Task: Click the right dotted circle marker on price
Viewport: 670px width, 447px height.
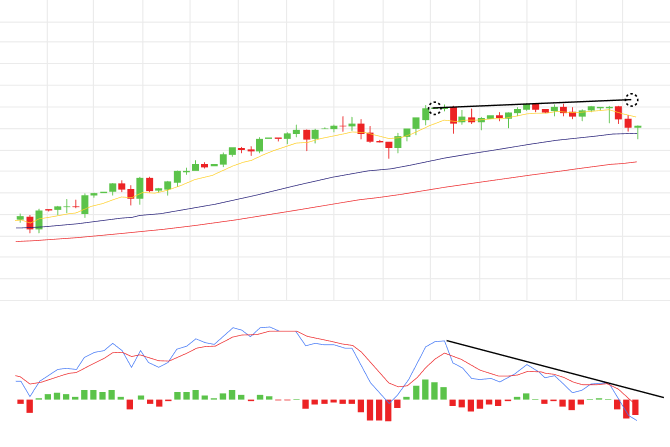Action: coord(632,99)
